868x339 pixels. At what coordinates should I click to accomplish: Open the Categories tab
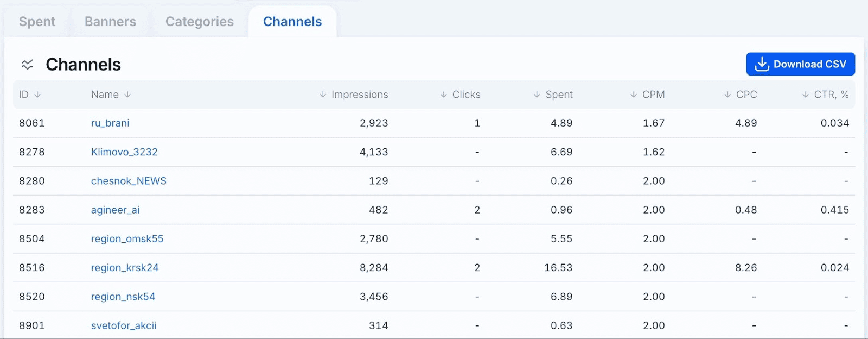coord(200,22)
